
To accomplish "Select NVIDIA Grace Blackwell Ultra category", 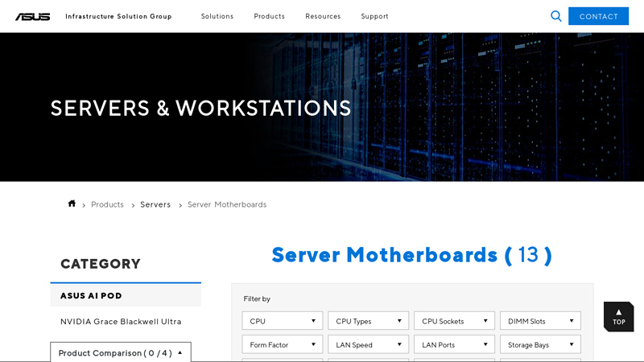I will point(121,321).
